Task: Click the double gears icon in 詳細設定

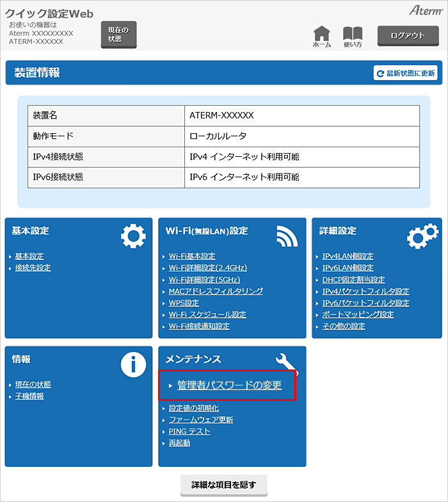Action: [422, 237]
